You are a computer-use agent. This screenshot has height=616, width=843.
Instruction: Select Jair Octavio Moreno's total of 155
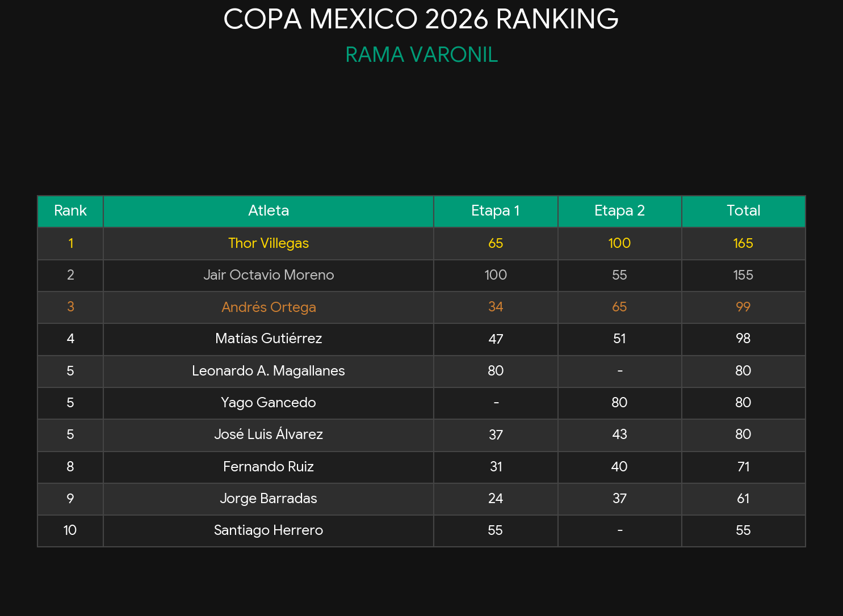[x=743, y=275]
